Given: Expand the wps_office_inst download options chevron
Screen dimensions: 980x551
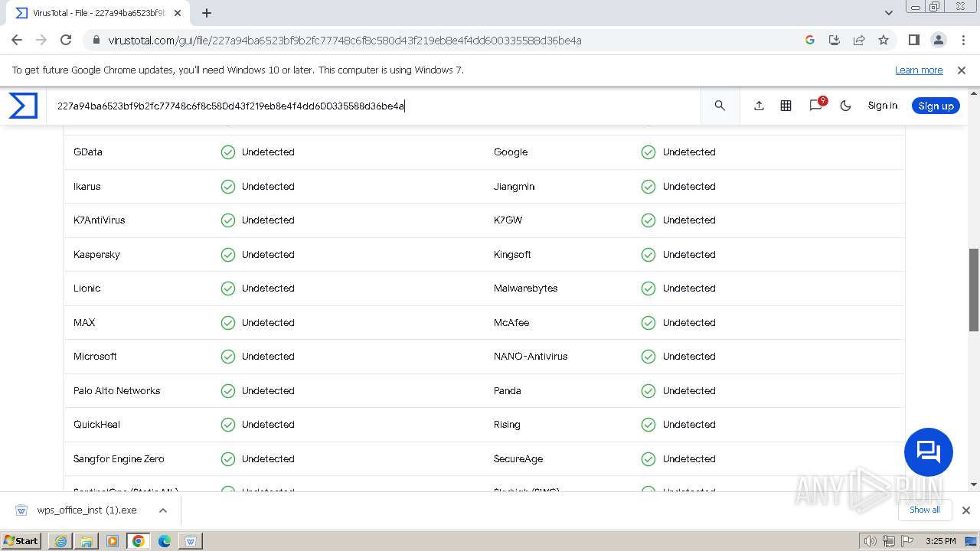Looking at the screenshot, I should click(163, 510).
